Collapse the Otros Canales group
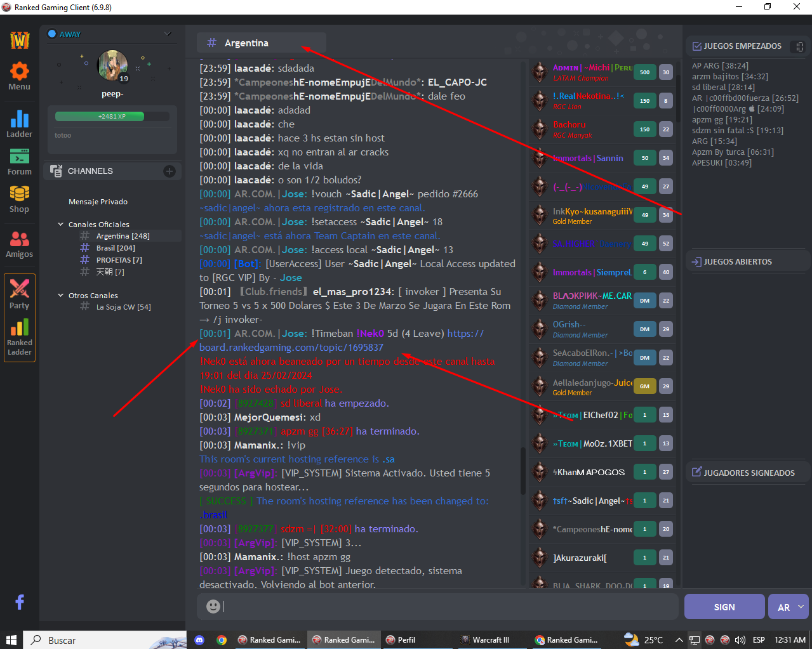 pyautogui.click(x=61, y=295)
